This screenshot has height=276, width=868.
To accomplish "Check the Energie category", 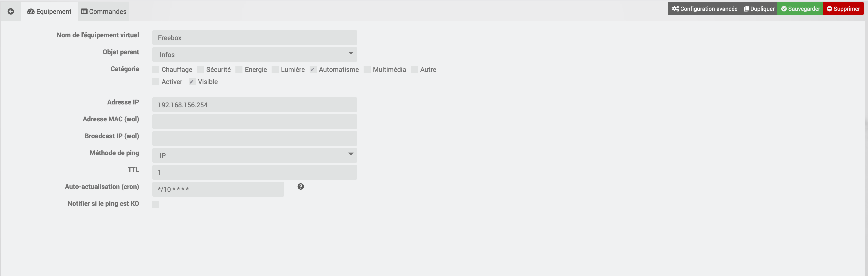I will (x=239, y=70).
